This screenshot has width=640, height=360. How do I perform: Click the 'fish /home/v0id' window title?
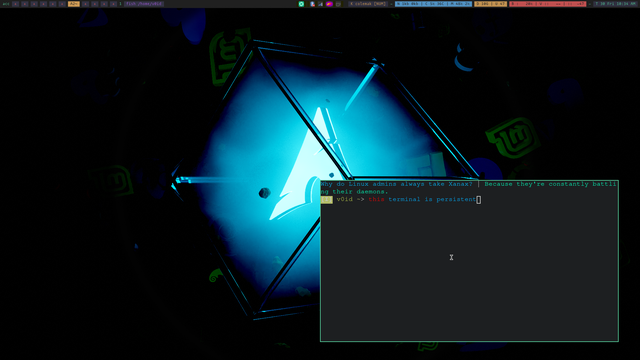[x=144, y=4]
